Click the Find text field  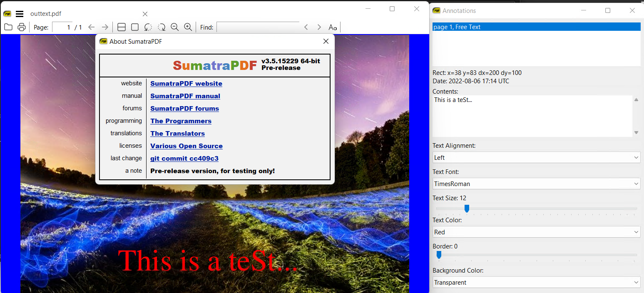(x=258, y=27)
